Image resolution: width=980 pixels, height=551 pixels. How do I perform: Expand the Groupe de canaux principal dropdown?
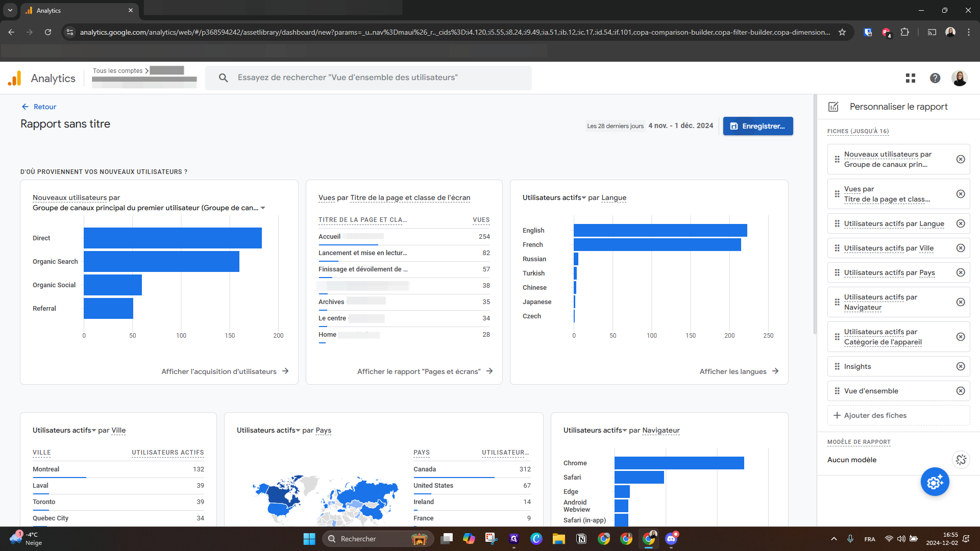pyautogui.click(x=263, y=208)
